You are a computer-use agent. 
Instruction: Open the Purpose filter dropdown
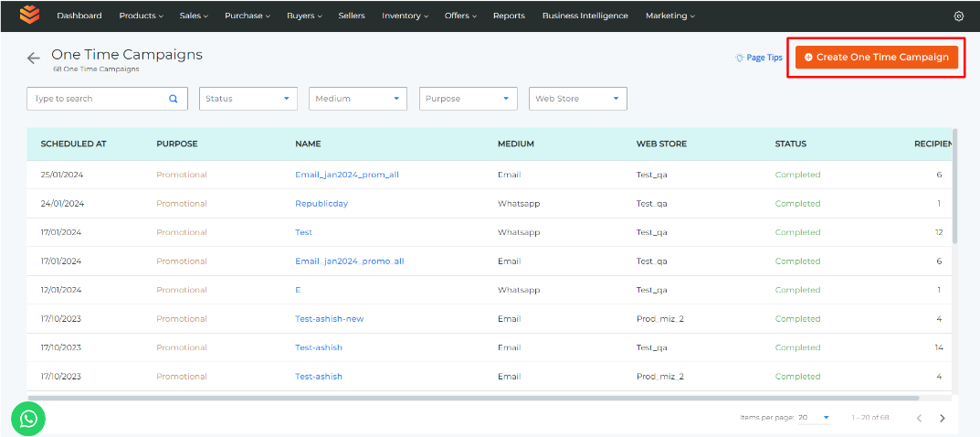(x=469, y=99)
